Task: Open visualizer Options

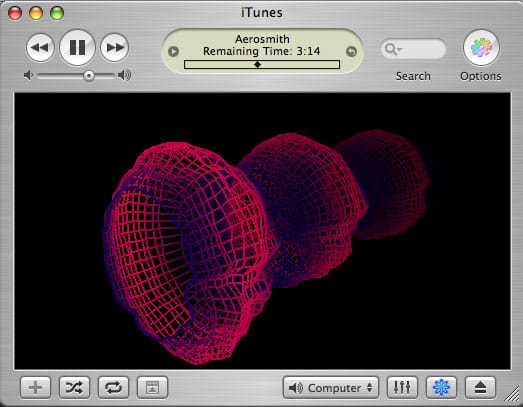Action: [481, 47]
